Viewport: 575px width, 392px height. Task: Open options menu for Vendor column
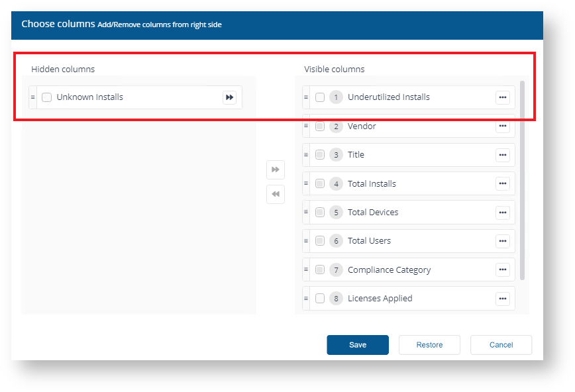click(x=503, y=126)
